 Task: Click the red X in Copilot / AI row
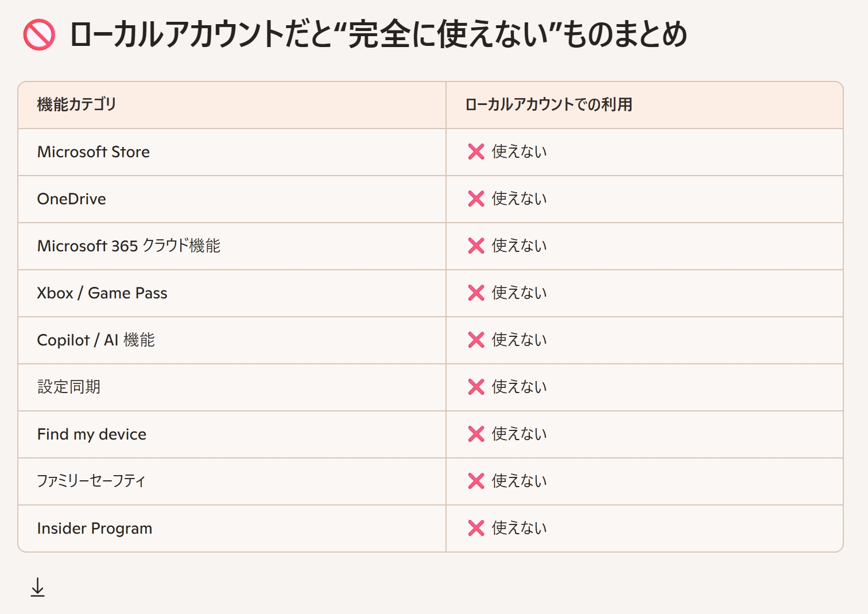(476, 340)
